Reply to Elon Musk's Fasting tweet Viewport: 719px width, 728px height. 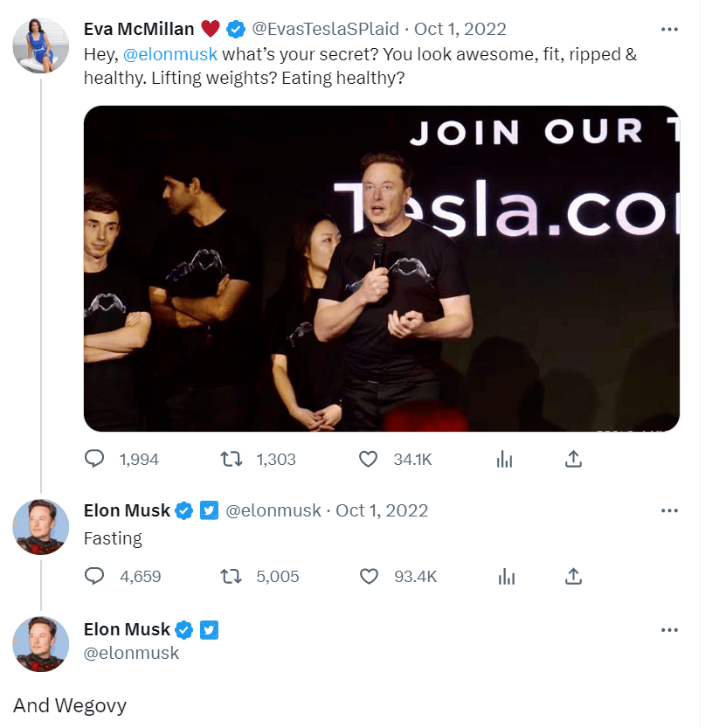point(94,576)
